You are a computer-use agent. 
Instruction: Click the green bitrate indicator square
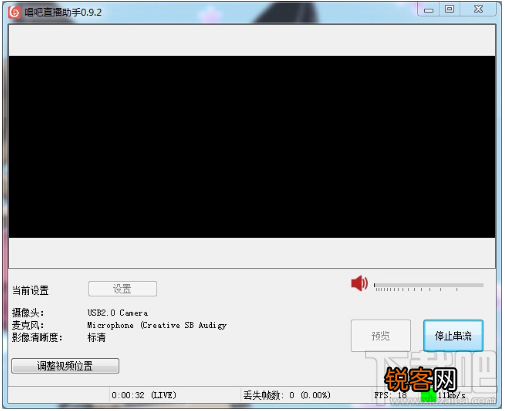[x=429, y=396]
